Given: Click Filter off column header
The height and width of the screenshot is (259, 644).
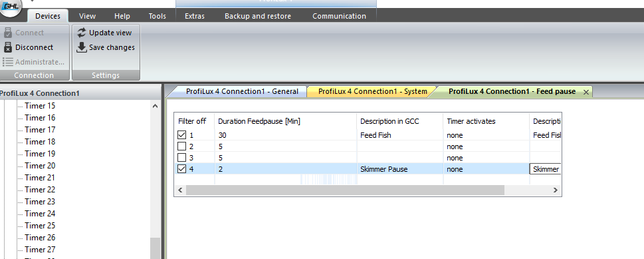Looking at the screenshot, I should (x=194, y=121).
